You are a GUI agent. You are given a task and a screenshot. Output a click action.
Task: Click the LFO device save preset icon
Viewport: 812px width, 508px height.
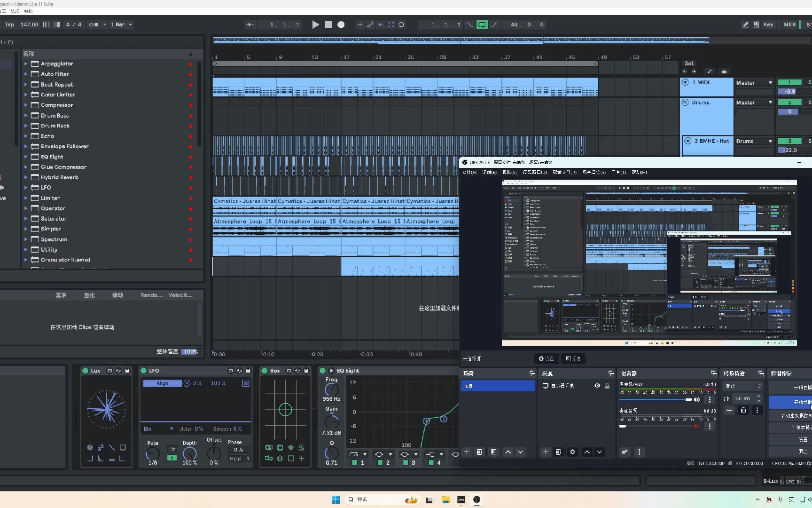[x=248, y=371]
